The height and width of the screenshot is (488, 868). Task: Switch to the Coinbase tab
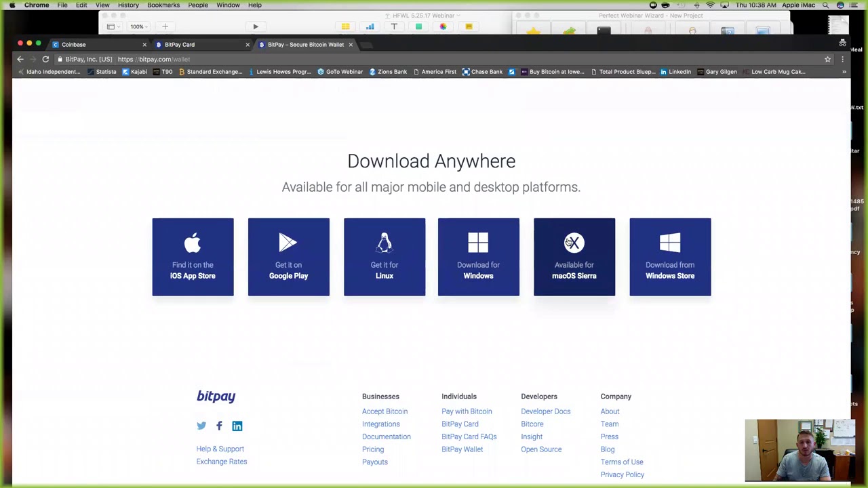click(98, 45)
